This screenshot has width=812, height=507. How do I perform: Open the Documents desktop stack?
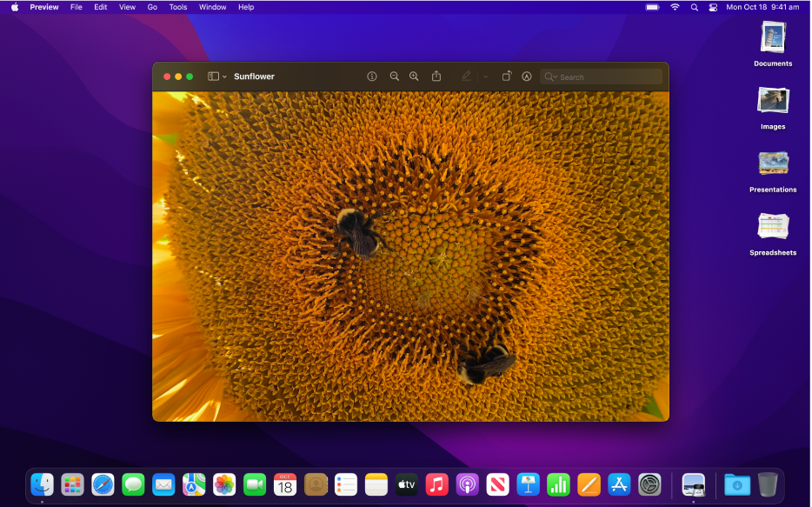772,41
